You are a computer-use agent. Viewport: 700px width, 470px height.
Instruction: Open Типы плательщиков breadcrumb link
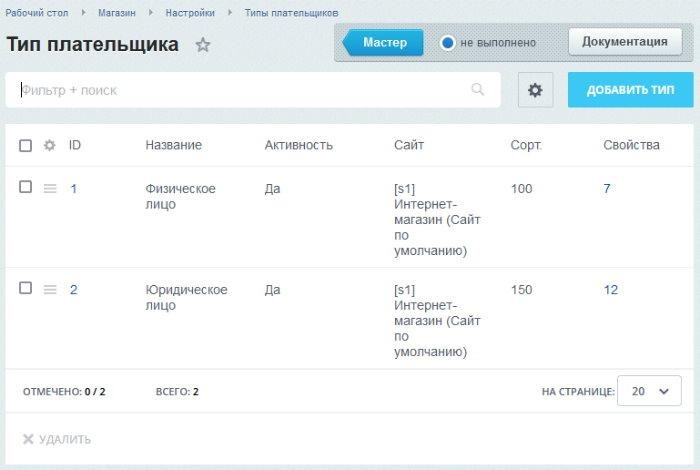[x=291, y=13]
